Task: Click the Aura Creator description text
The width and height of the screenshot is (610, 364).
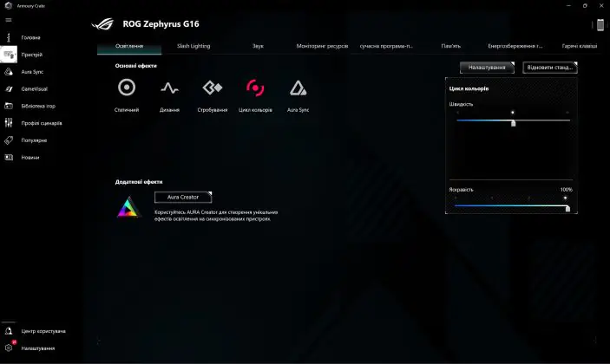Action: tap(216, 216)
